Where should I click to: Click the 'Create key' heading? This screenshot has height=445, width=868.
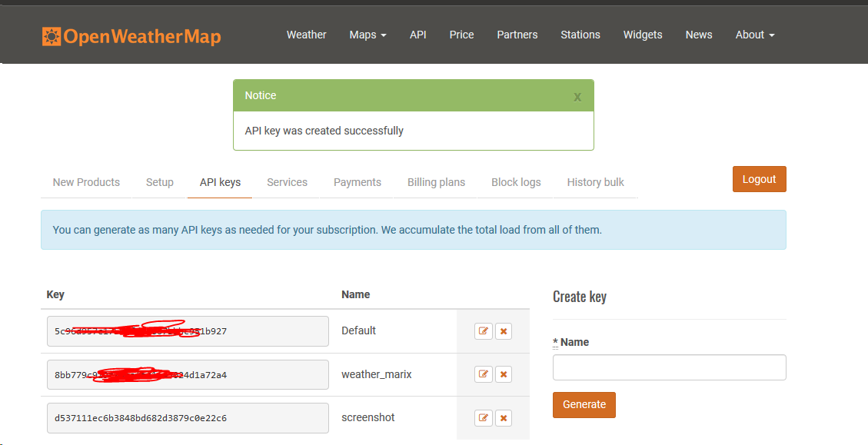[x=580, y=297]
